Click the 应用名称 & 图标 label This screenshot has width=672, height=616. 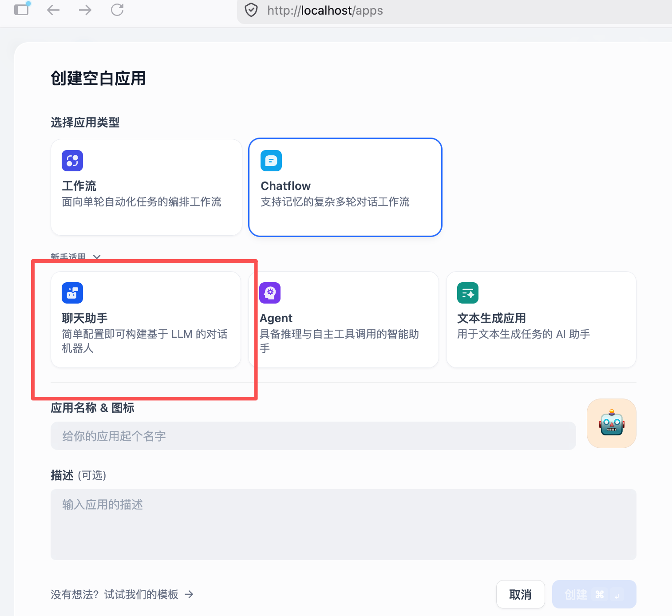[92, 408]
